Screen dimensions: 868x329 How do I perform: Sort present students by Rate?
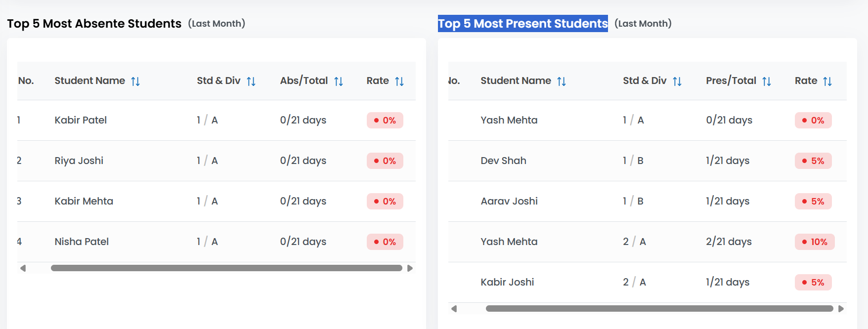point(827,81)
